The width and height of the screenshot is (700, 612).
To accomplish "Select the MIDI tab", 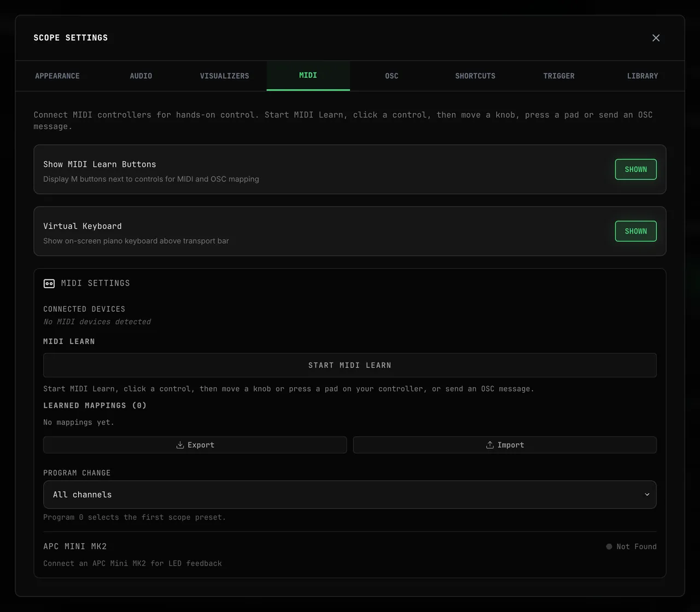I will (308, 75).
